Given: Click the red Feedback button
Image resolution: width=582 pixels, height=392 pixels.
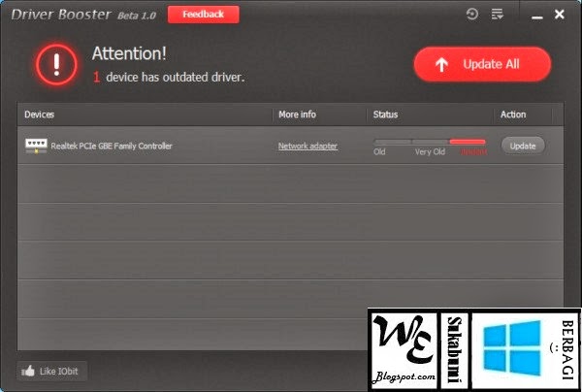Looking at the screenshot, I should coord(203,15).
